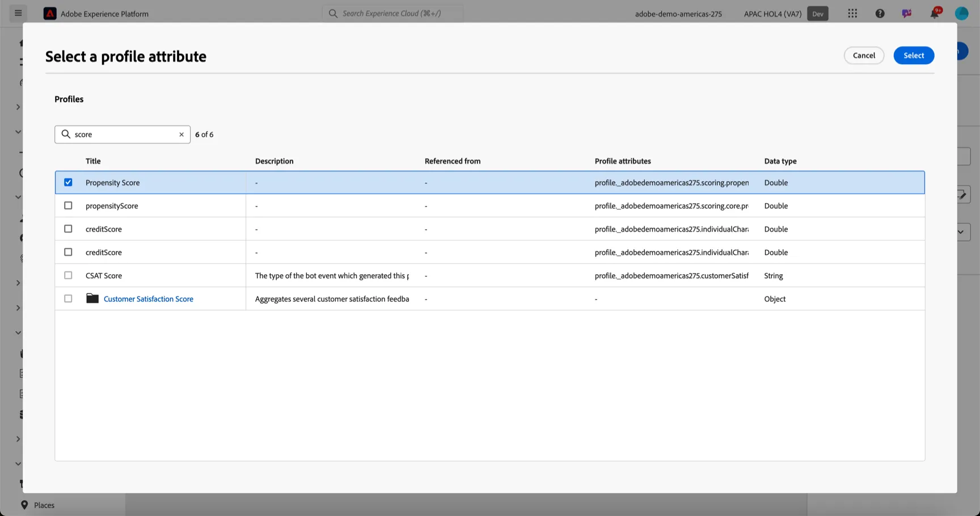Open the hamburger navigation menu

click(18, 13)
